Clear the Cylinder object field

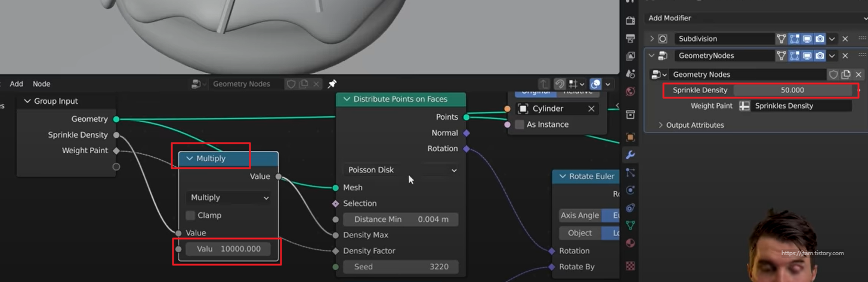[591, 109]
